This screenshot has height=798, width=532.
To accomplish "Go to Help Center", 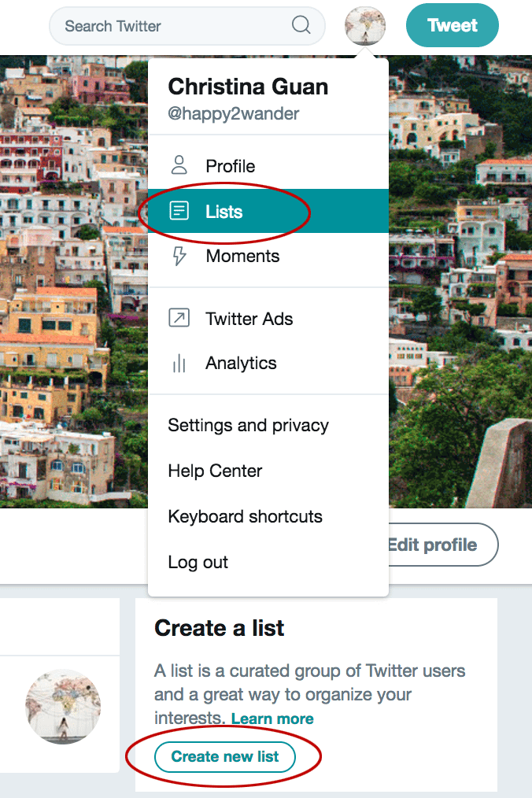I will click(x=215, y=471).
